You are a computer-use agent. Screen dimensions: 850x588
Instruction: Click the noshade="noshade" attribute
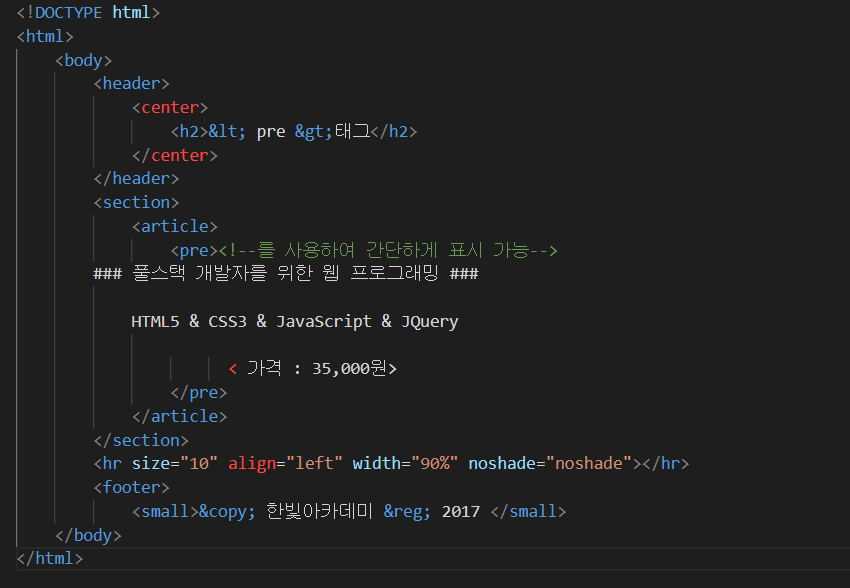(551, 464)
